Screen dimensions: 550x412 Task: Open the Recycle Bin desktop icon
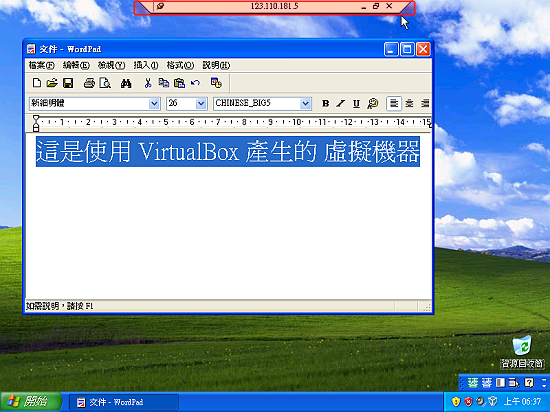522,352
